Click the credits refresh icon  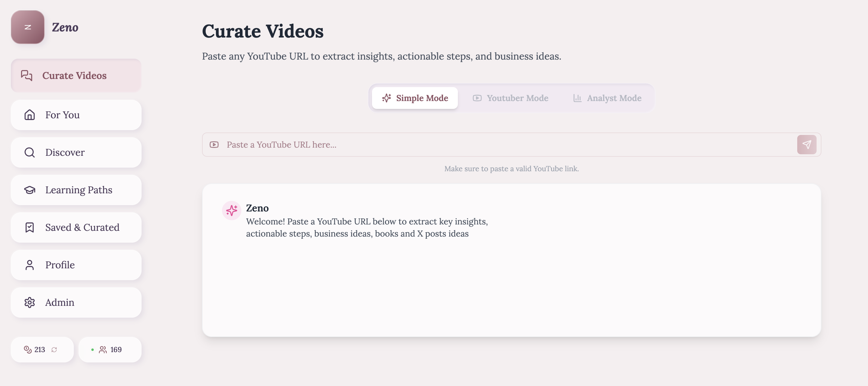tap(54, 350)
